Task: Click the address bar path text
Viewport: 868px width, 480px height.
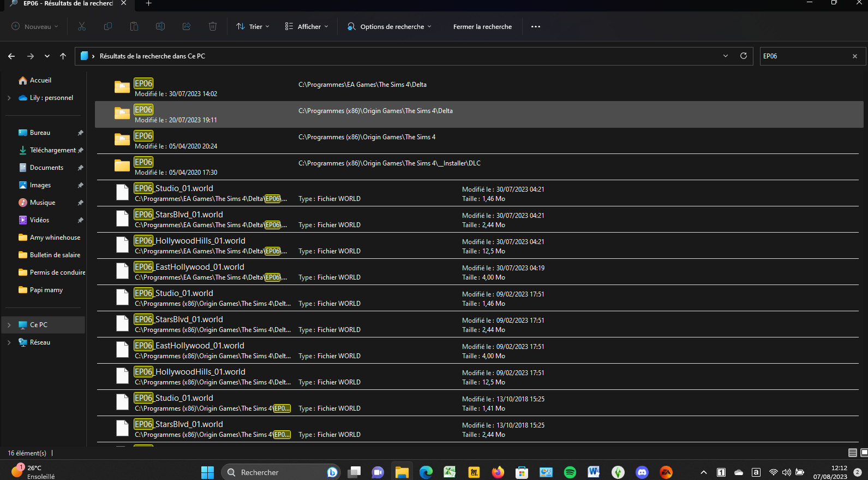Action: pyautogui.click(x=152, y=56)
